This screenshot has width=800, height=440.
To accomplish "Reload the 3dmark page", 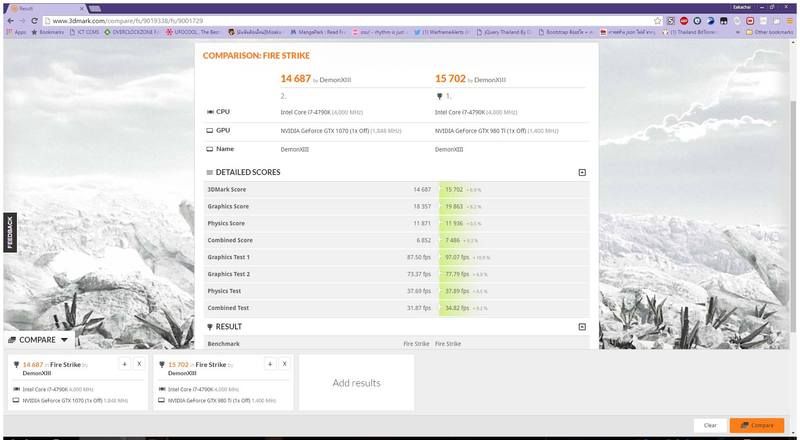I will click(35, 21).
